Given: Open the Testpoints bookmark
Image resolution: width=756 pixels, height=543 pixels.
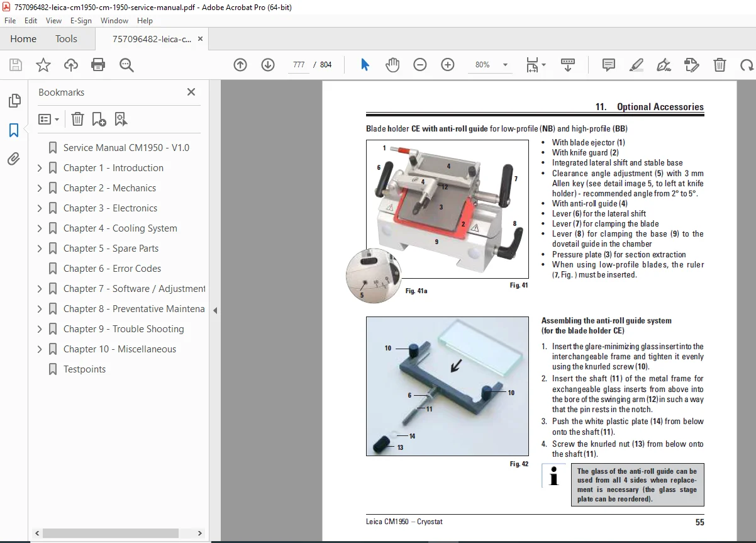Looking at the screenshot, I should click(x=84, y=369).
